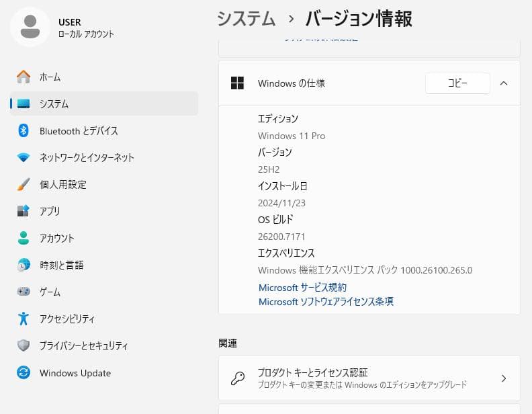Click the paintbrush personalization icon

(24, 184)
